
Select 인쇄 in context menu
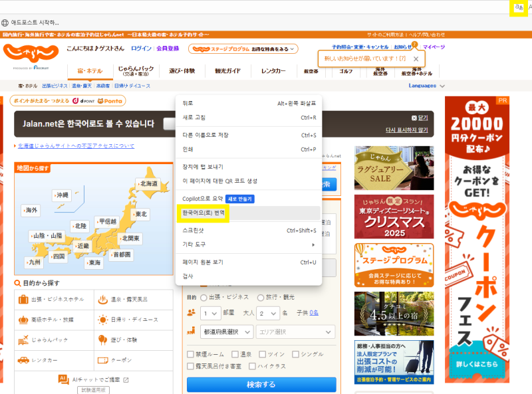249,149
